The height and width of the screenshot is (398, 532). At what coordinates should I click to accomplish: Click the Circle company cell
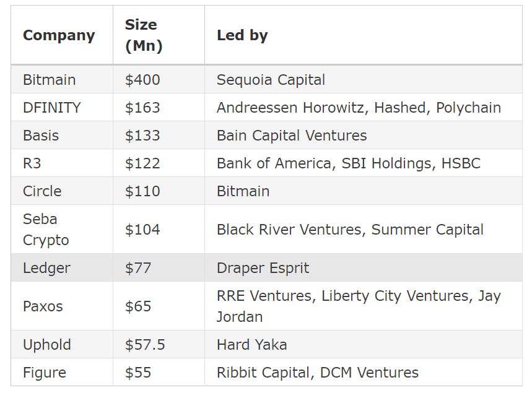[42, 191]
